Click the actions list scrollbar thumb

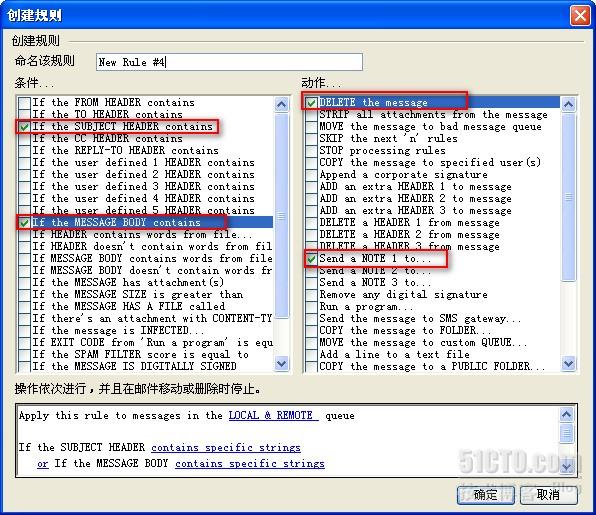tap(568, 197)
